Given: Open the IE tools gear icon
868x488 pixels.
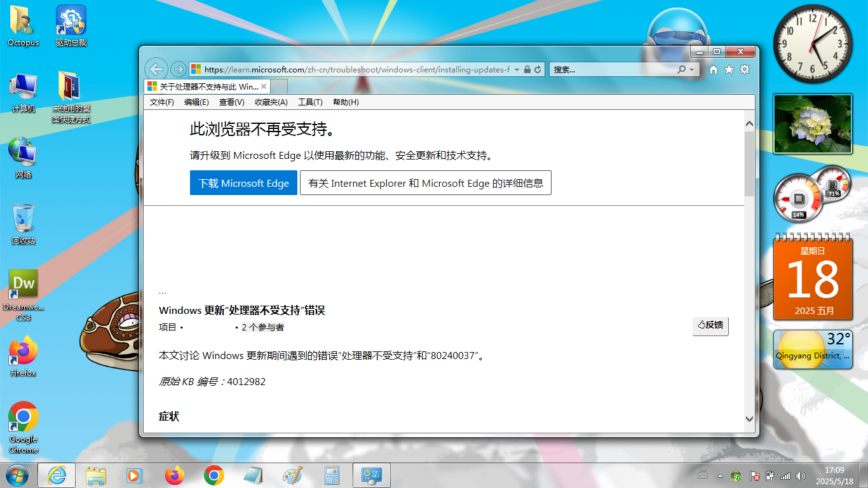Looking at the screenshot, I should click(745, 69).
